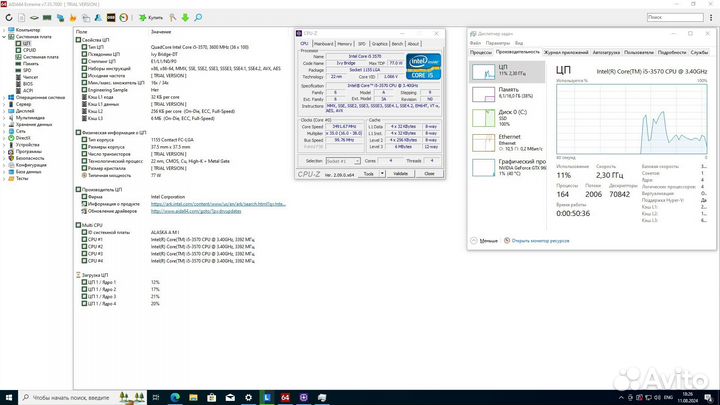Click CPU-Z Validate button
This screenshot has height=405, width=720.
(x=400, y=174)
